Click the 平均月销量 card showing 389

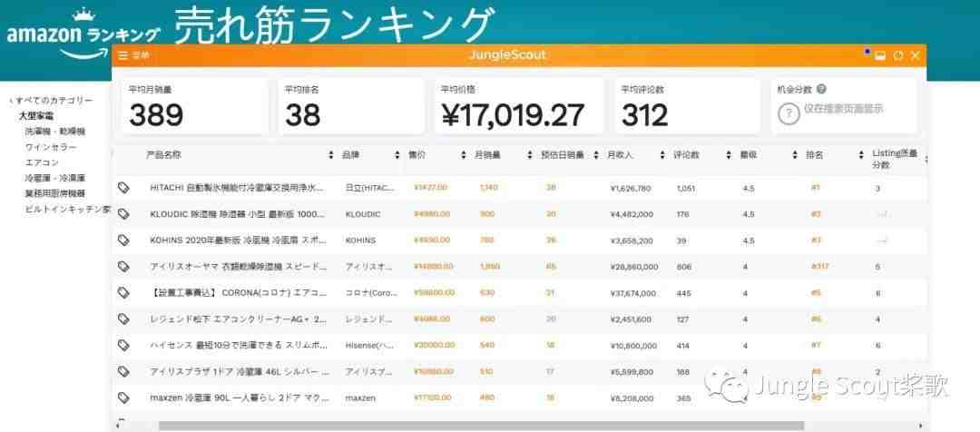195,106
